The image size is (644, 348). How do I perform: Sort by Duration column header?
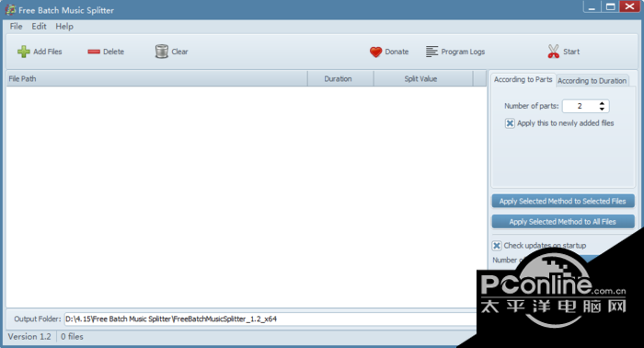[x=340, y=78]
